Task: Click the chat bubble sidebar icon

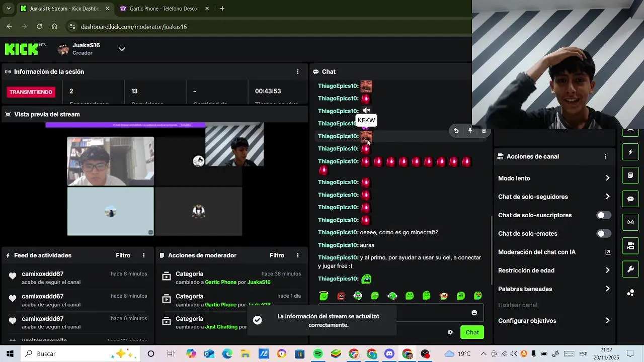Action: pyautogui.click(x=630, y=199)
